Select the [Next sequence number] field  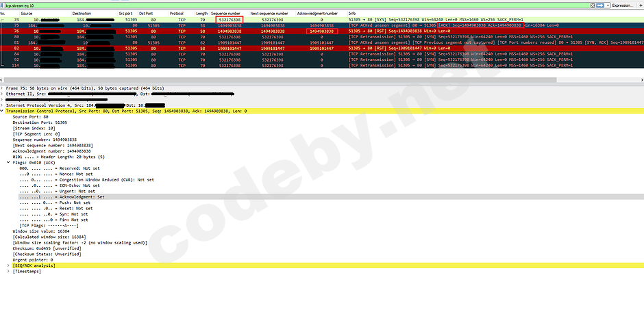pyautogui.click(x=53, y=146)
